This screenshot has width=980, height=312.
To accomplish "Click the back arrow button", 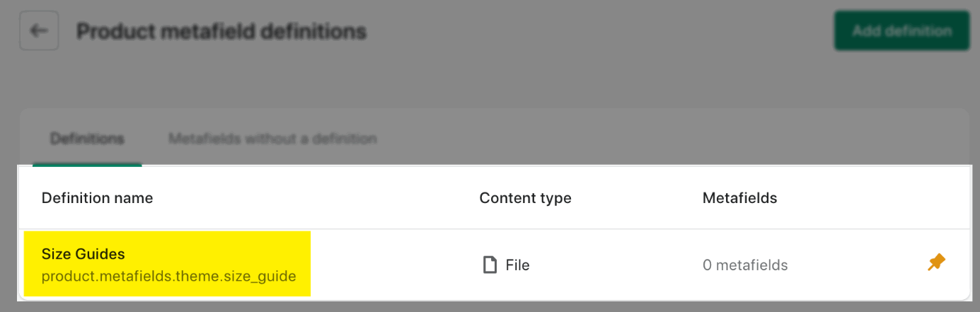I will coord(39,31).
